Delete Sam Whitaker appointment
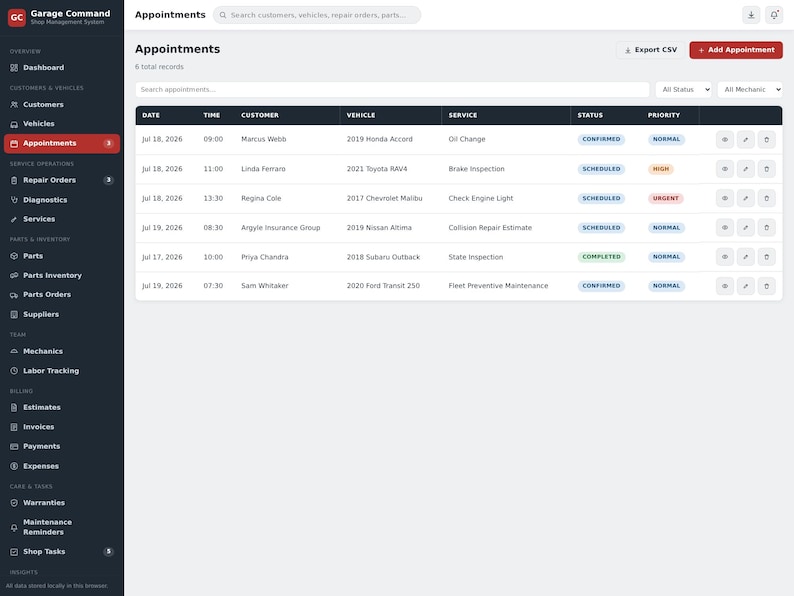 [x=766, y=286]
